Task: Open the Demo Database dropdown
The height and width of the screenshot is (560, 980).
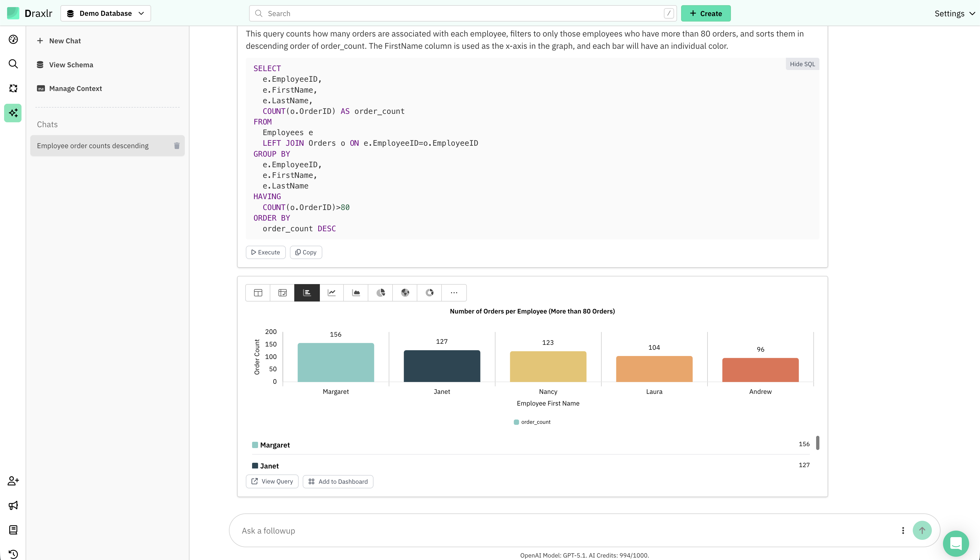Action: point(106,13)
